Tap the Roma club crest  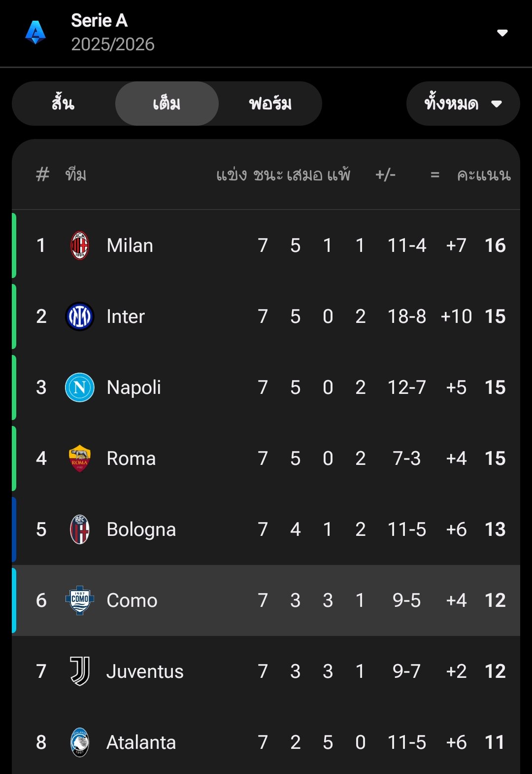[x=80, y=458]
